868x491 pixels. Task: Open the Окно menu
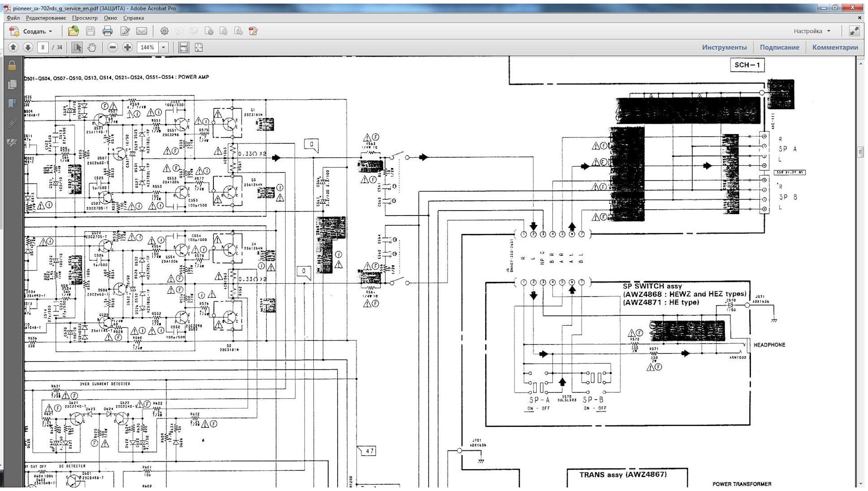tap(110, 18)
